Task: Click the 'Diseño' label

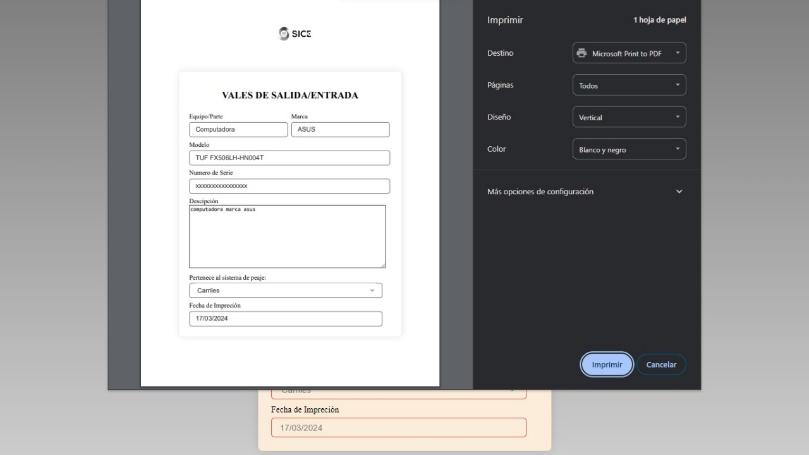Action: pyautogui.click(x=499, y=117)
